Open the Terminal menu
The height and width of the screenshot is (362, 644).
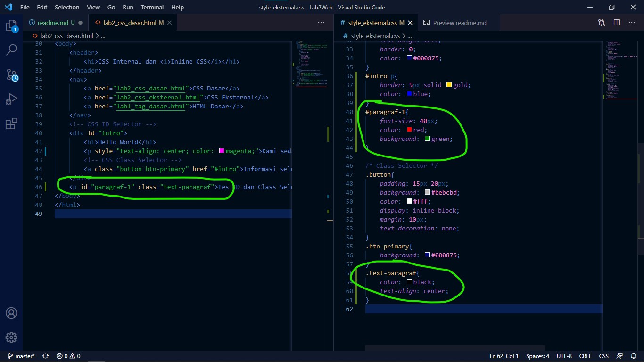pos(152,7)
